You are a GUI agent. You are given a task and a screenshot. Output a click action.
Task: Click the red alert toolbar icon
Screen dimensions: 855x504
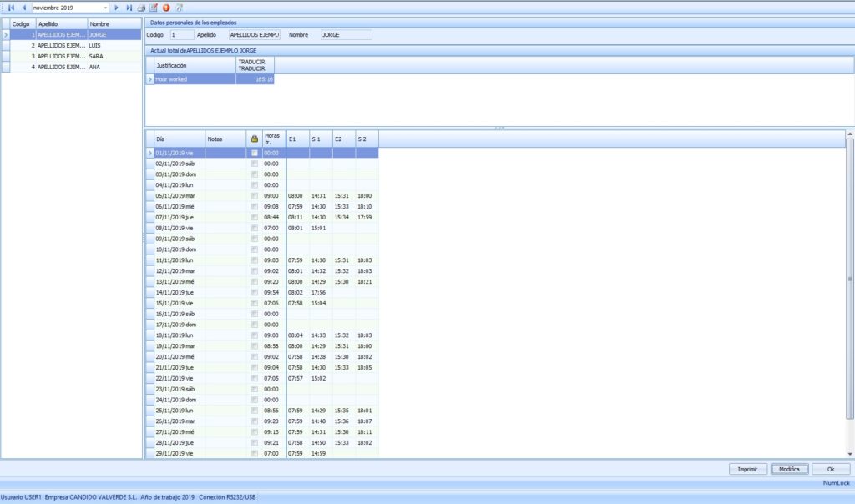(x=166, y=8)
